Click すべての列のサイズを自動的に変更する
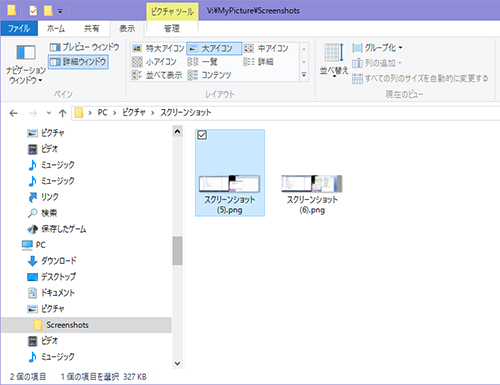 420,78
